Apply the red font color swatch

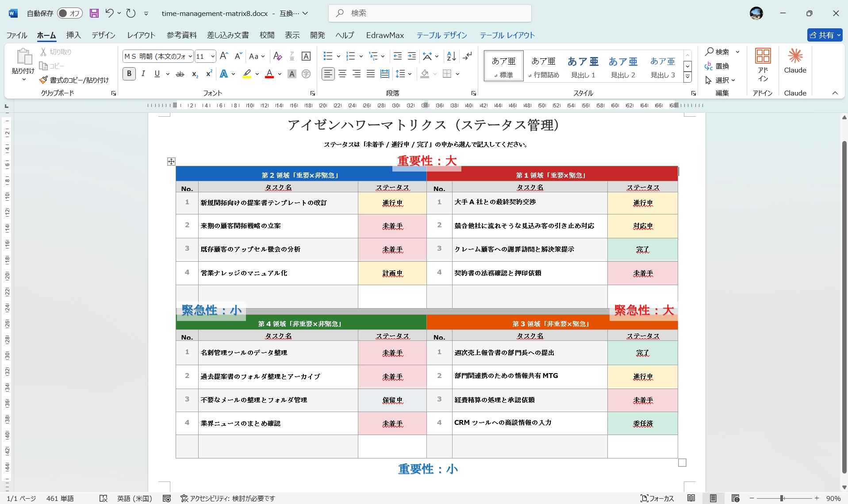[269, 74]
